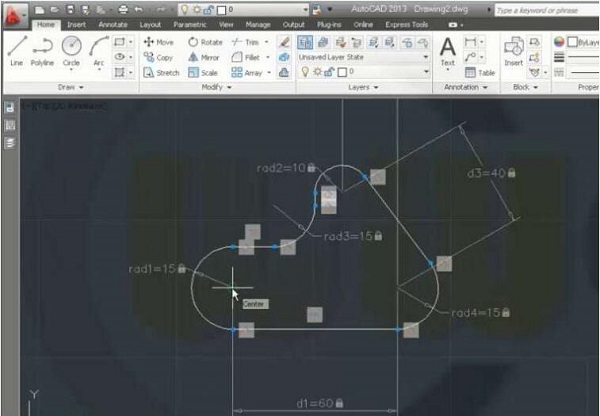Select the Text annotation tool

[x=448, y=51]
